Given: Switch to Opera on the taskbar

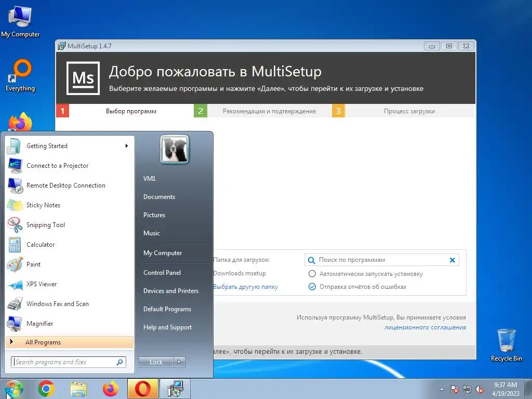Looking at the screenshot, I should tap(143, 389).
